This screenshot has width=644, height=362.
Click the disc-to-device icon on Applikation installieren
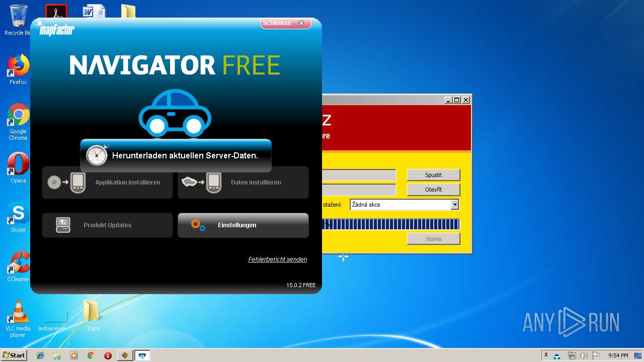coord(66,183)
